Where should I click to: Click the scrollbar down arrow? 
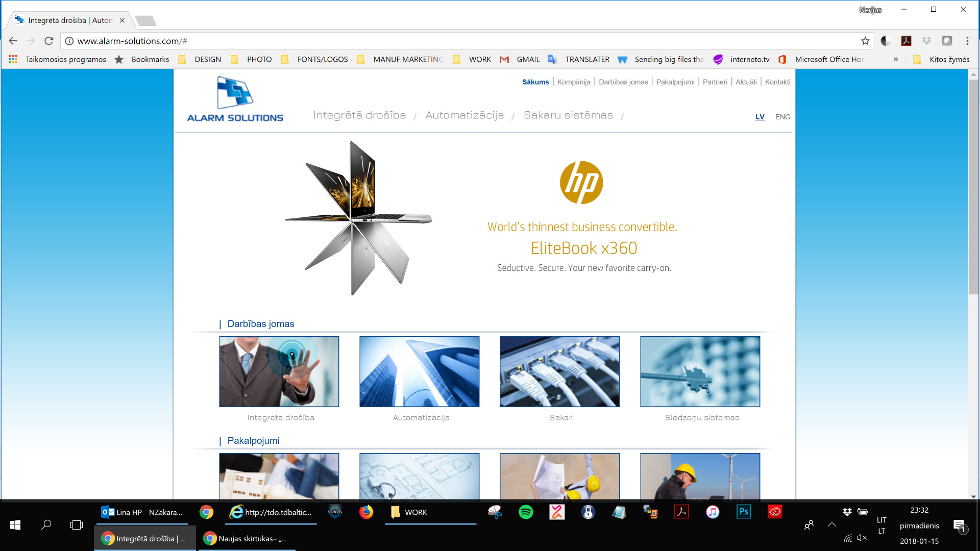[x=973, y=496]
